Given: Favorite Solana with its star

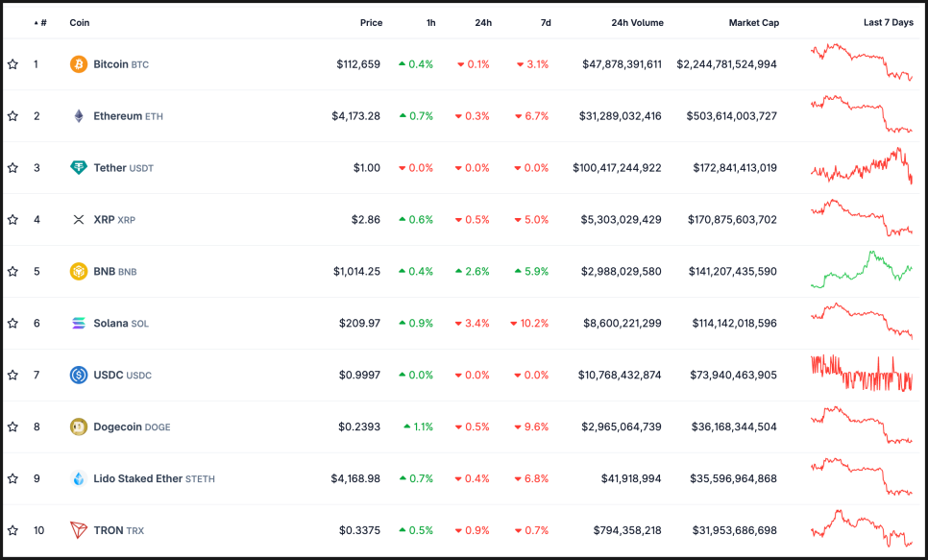Looking at the screenshot, I should (12, 323).
